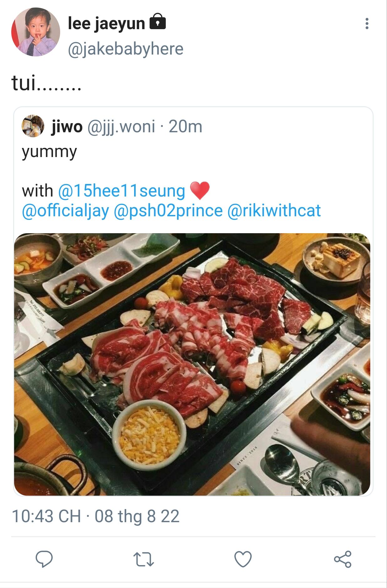This screenshot has width=387, height=588.
Task: Open the three-dot more options menu
Action: 367,24
